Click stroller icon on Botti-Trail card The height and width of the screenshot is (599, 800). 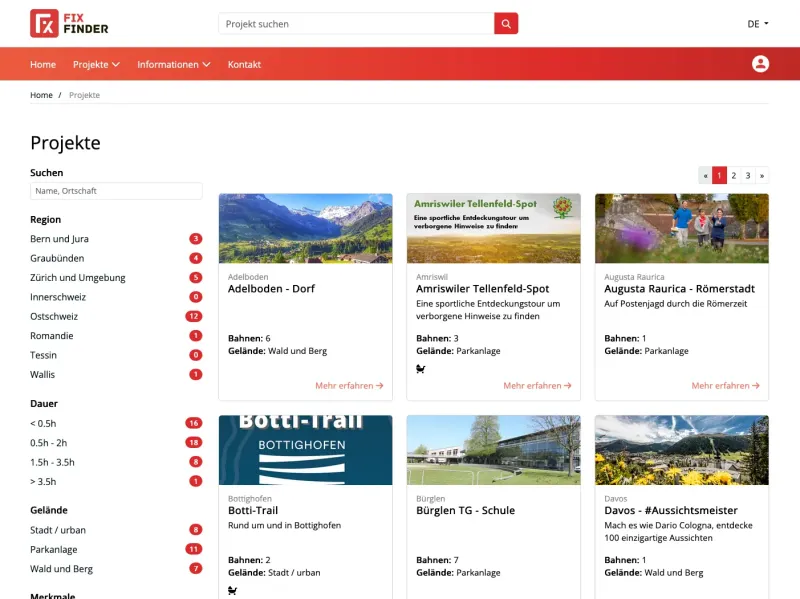click(233, 590)
